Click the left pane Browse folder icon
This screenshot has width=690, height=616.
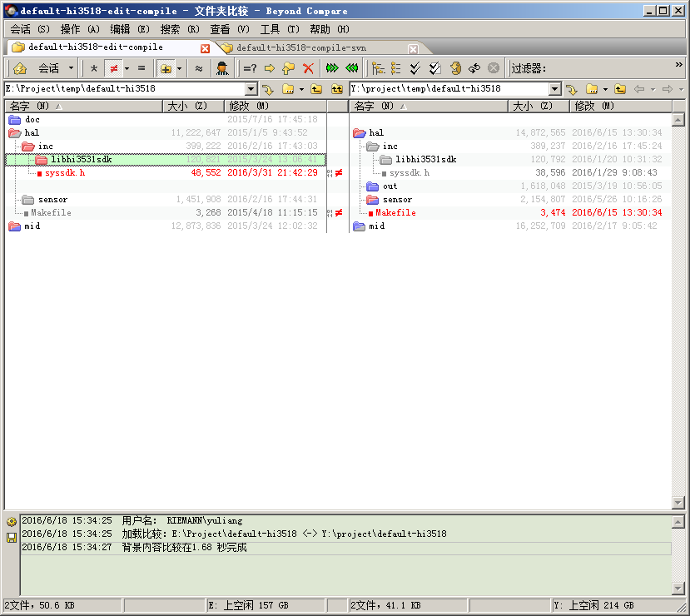[288, 89]
